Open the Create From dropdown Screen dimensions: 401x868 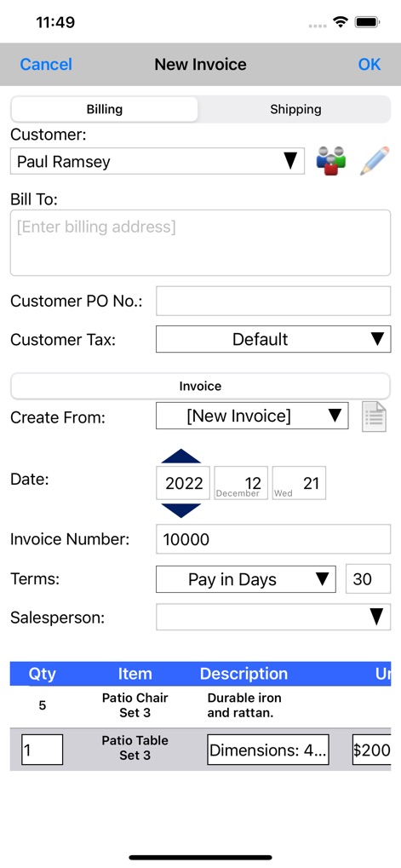pyautogui.click(x=252, y=415)
